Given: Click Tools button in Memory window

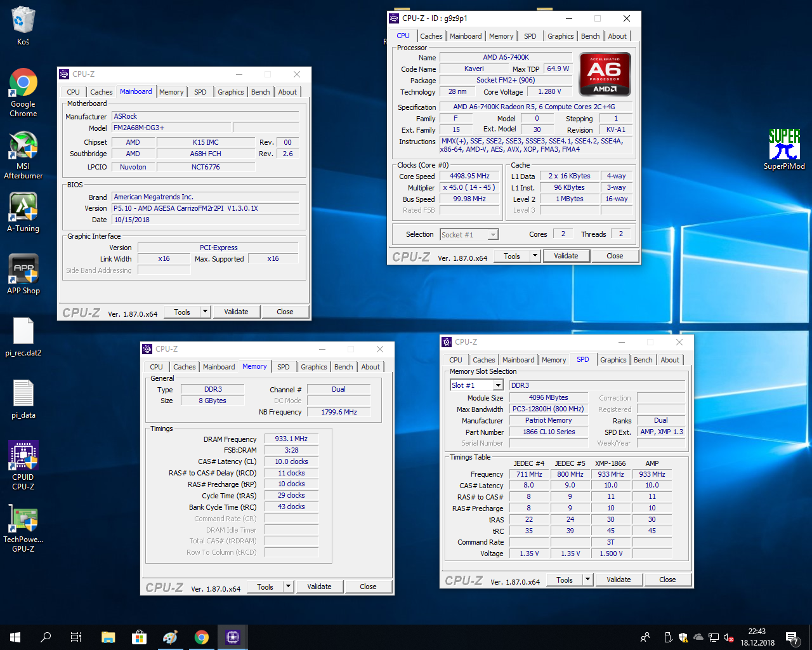Looking at the screenshot, I should pyautogui.click(x=265, y=587).
